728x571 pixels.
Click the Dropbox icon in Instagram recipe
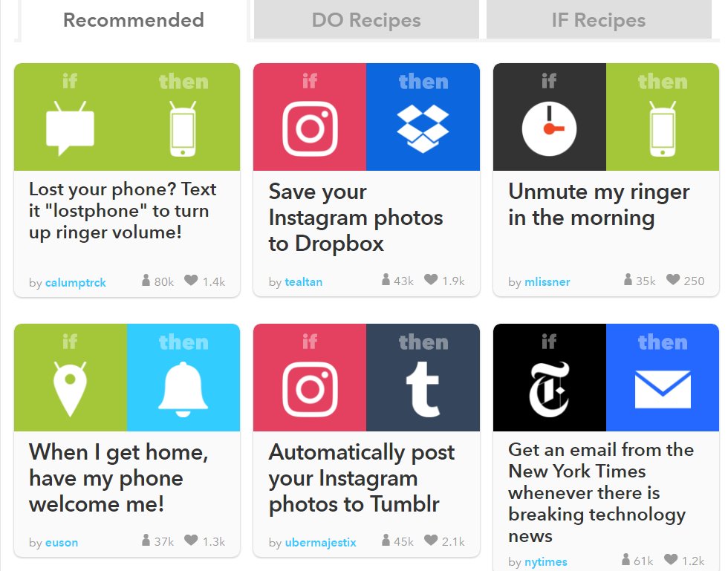[x=423, y=128]
